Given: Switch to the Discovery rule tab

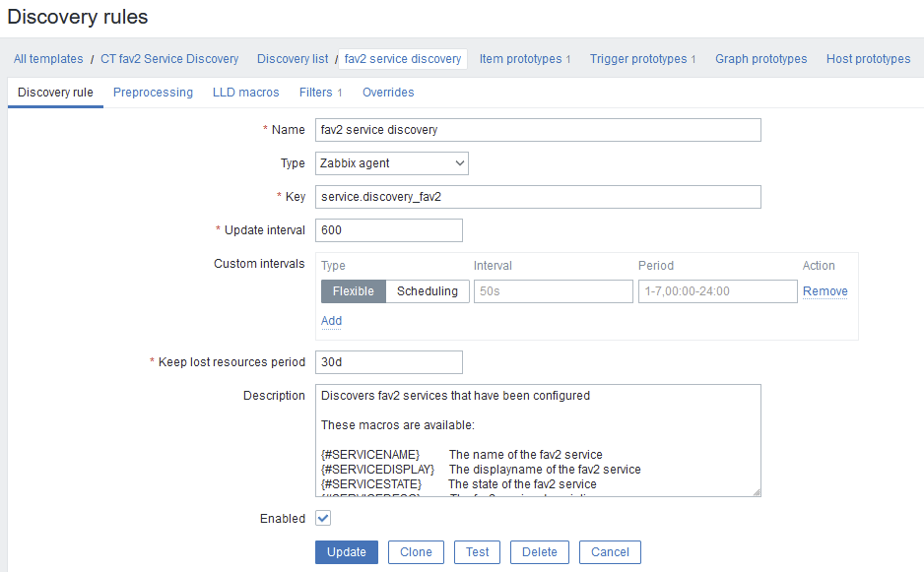Looking at the screenshot, I should 55,93.
